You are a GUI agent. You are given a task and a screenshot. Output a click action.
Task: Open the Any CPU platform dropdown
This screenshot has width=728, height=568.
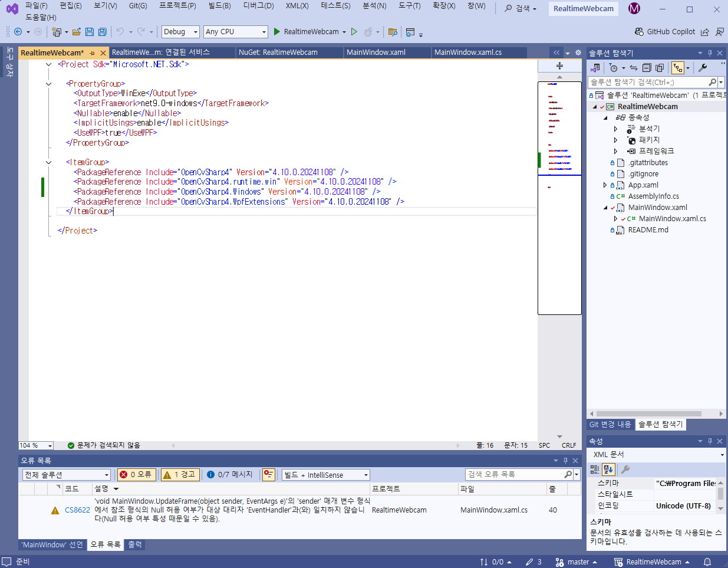[x=235, y=32]
